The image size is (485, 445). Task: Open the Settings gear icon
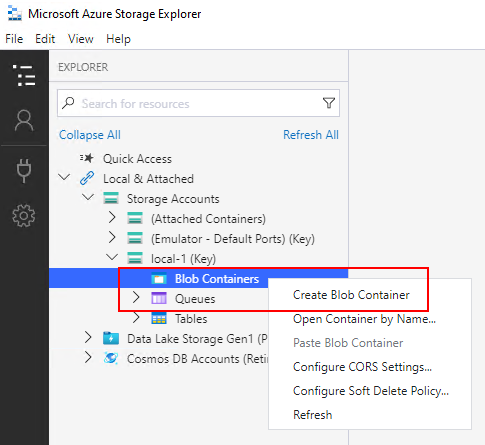24,216
